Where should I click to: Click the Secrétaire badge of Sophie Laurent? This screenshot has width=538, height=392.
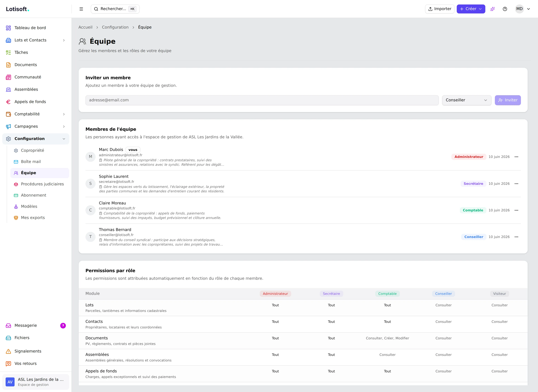473,184
